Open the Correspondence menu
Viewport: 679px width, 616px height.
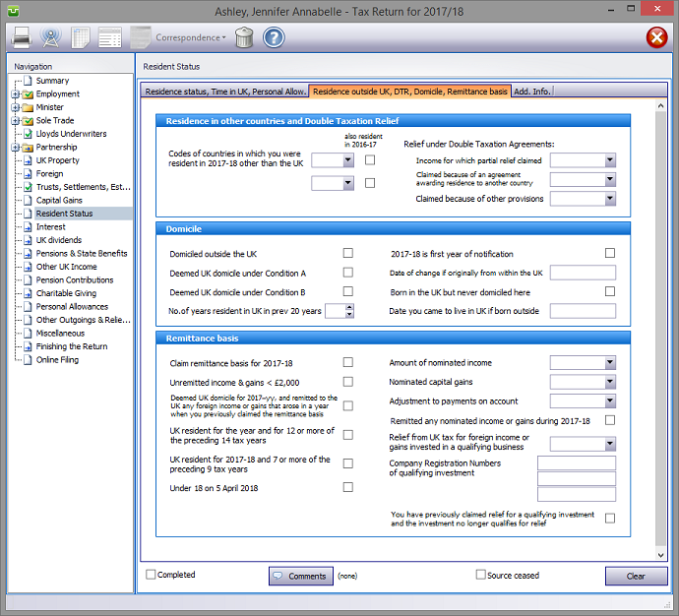[x=191, y=37]
